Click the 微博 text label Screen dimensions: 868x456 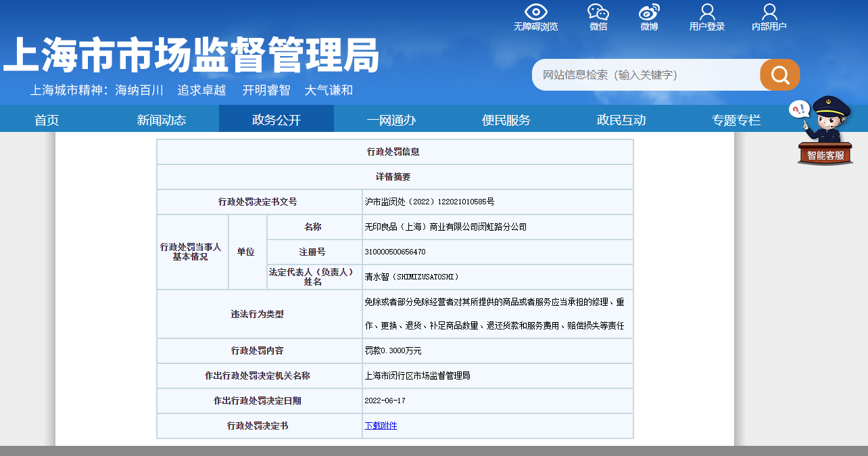[x=650, y=26]
